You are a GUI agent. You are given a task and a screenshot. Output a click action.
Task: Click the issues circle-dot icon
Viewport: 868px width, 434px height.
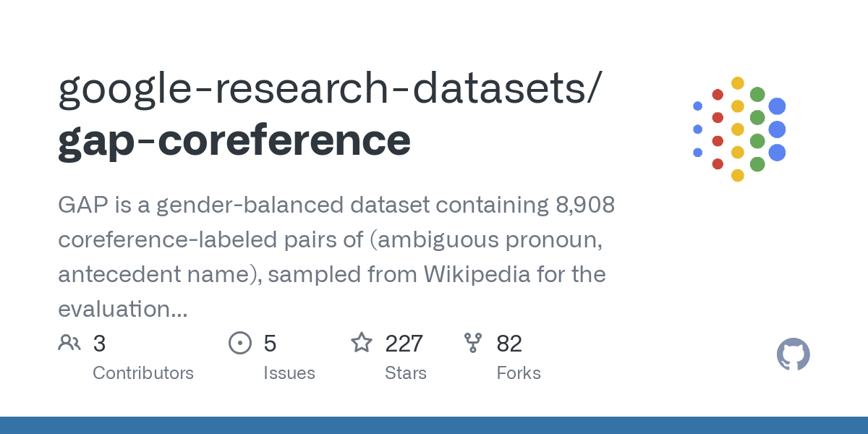coord(239,343)
